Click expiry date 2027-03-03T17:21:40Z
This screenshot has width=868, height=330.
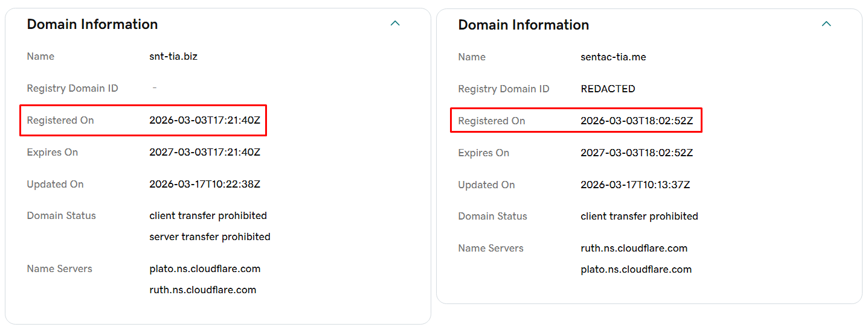pos(204,152)
